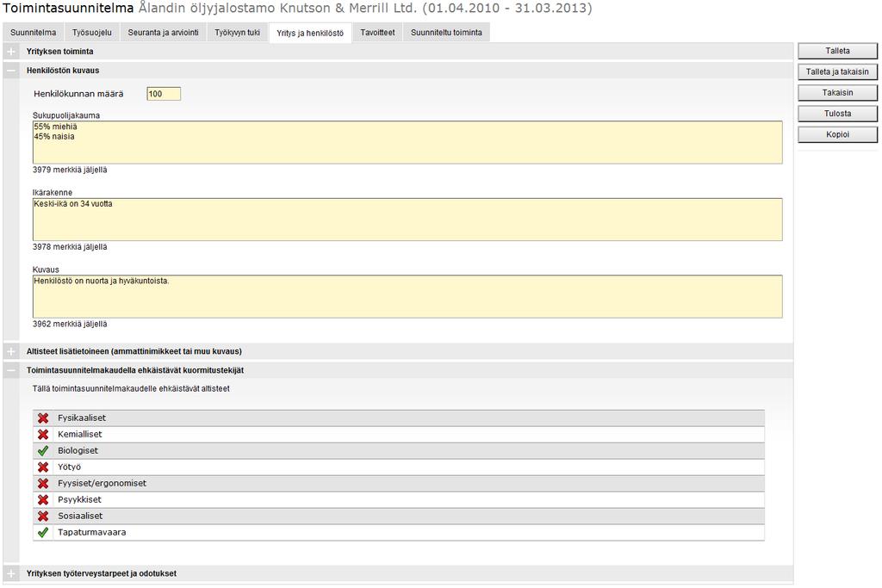Click the Fyysiset/ergonomiset row label
Image resolution: width=882 pixels, height=588 pixels.
(102, 484)
